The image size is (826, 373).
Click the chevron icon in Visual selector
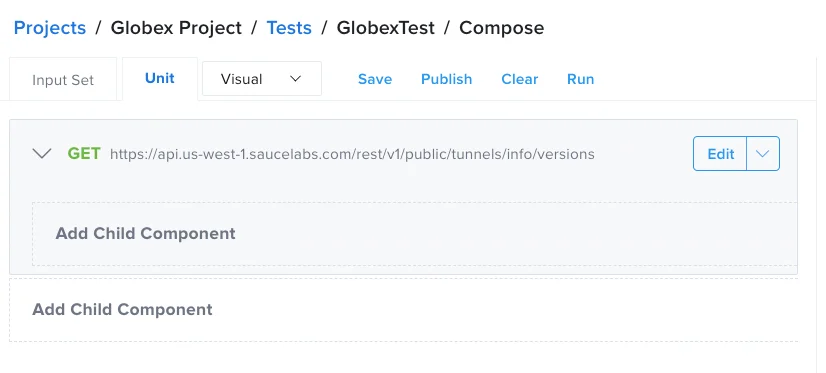pyautogui.click(x=296, y=79)
